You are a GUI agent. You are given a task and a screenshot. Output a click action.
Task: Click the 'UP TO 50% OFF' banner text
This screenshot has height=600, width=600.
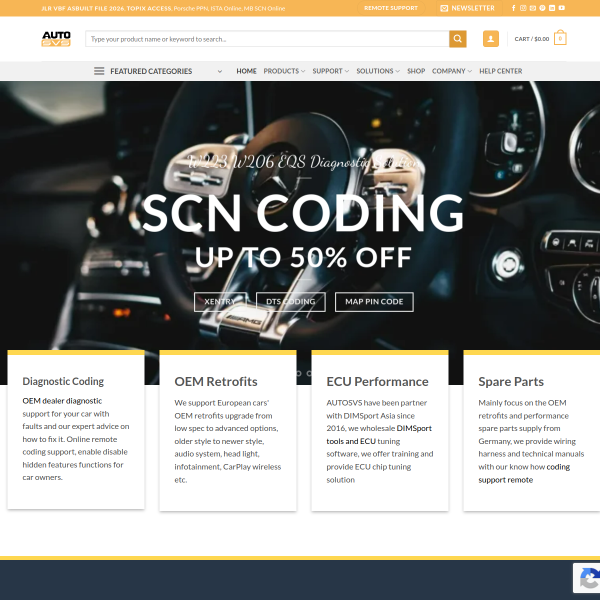pyautogui.click(x=303, y=257)
